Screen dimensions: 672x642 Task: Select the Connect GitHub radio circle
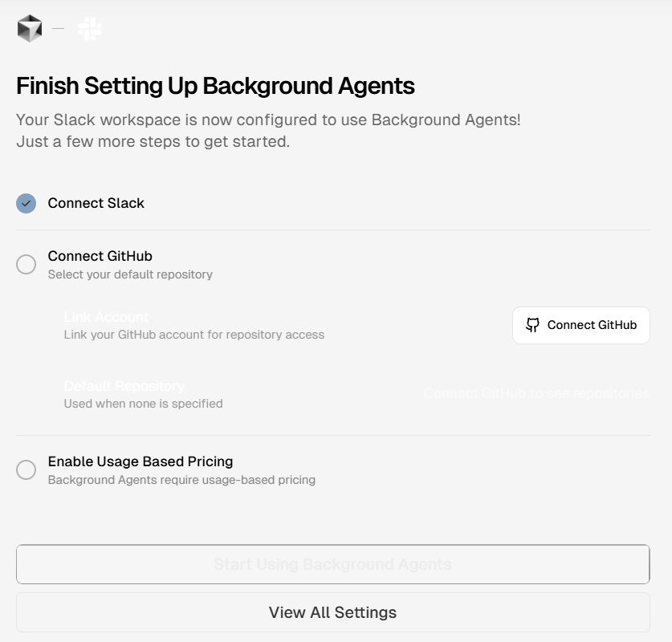(x=25, y=264)
